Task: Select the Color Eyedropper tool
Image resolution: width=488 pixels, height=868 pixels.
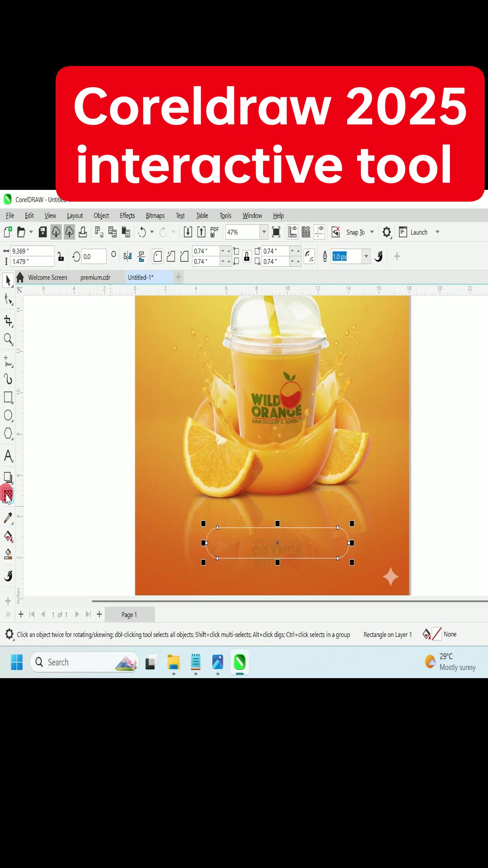Action: tap(8, 518)
